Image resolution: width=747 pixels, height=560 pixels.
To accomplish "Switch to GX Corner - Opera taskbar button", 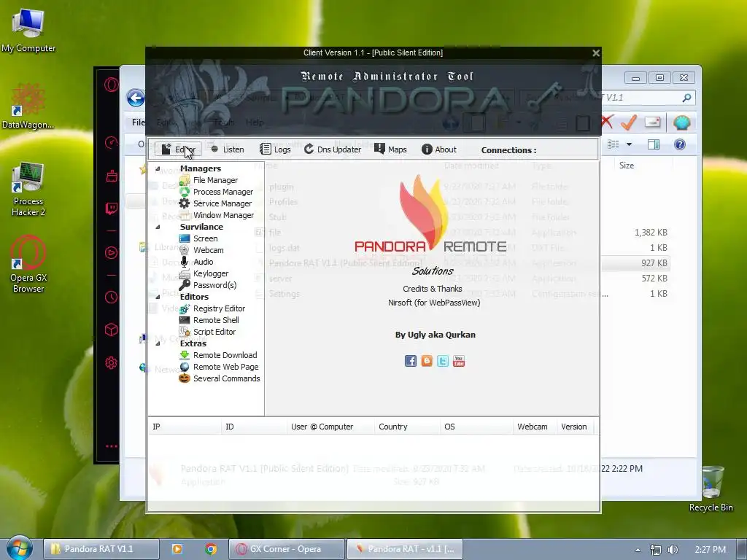I will (286, 549).
